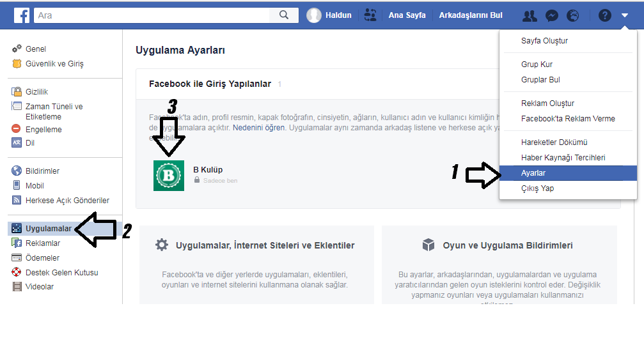Viewport: 644px width, 352px height.
Task: Open Destek Gelen Kutusu
Action: tap(61, 272)
